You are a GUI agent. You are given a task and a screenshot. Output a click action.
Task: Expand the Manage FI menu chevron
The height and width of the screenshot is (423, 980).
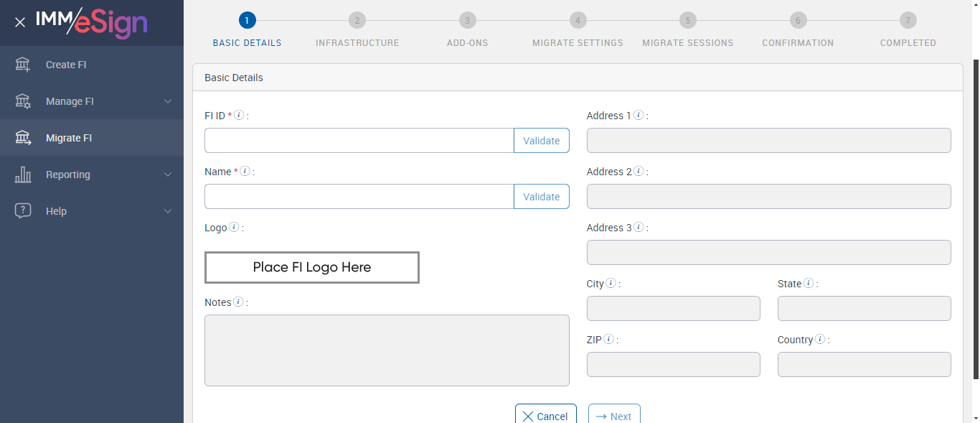pos(168,101)
